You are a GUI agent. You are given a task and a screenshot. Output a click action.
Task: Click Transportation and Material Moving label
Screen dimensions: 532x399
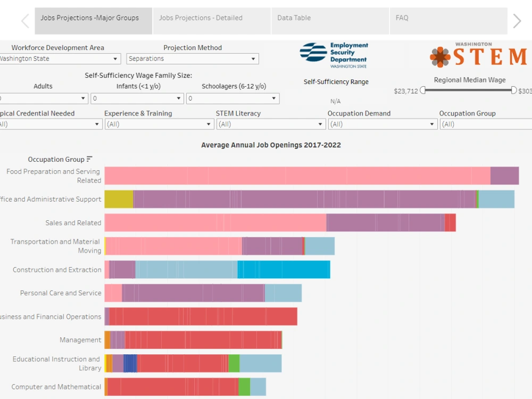click(x=56, y=246)
